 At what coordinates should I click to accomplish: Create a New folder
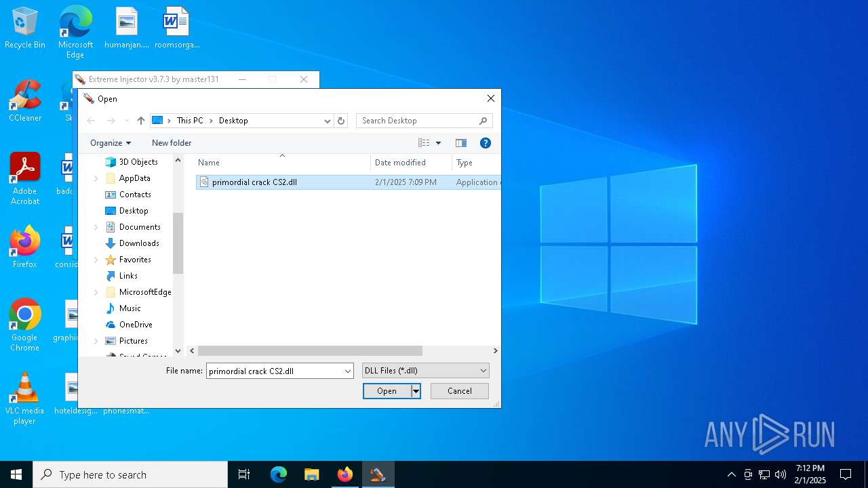click(172, 143)
